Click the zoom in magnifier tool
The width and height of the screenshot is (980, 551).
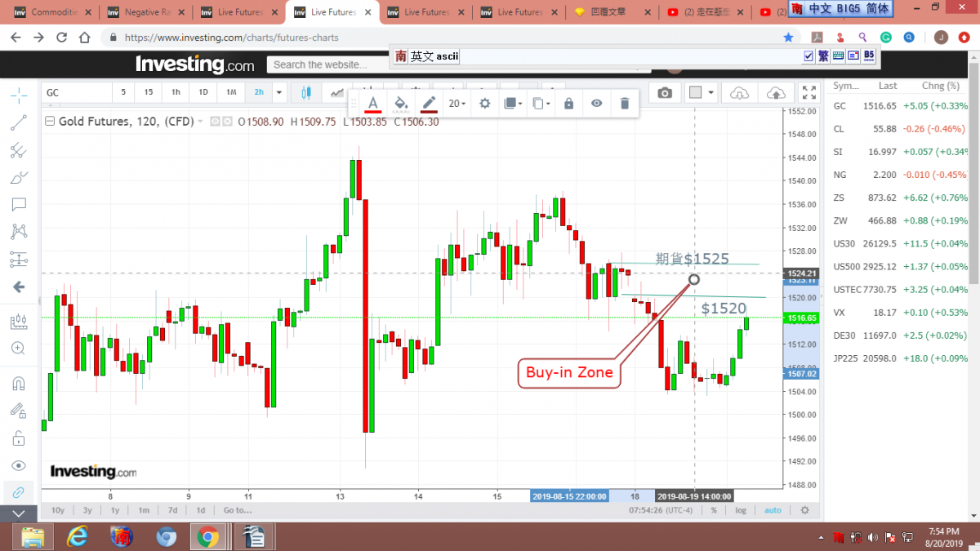click(19, 349)
